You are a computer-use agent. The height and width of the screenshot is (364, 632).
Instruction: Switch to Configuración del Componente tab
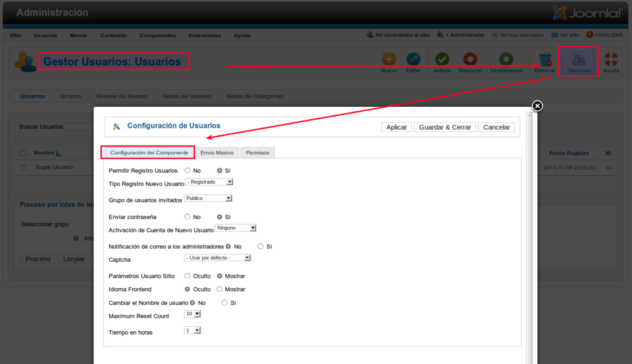(x=149, y=153)
